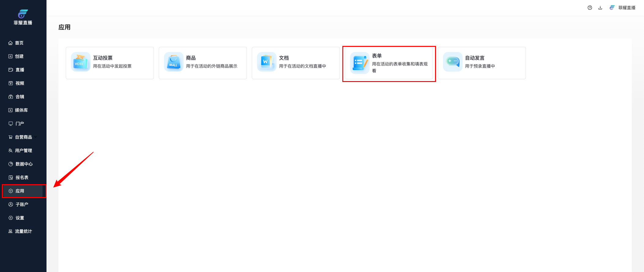This screenshot has width=644, height=272.
Task: Open the 互动投票 application card
Action: tap(110, 63)
